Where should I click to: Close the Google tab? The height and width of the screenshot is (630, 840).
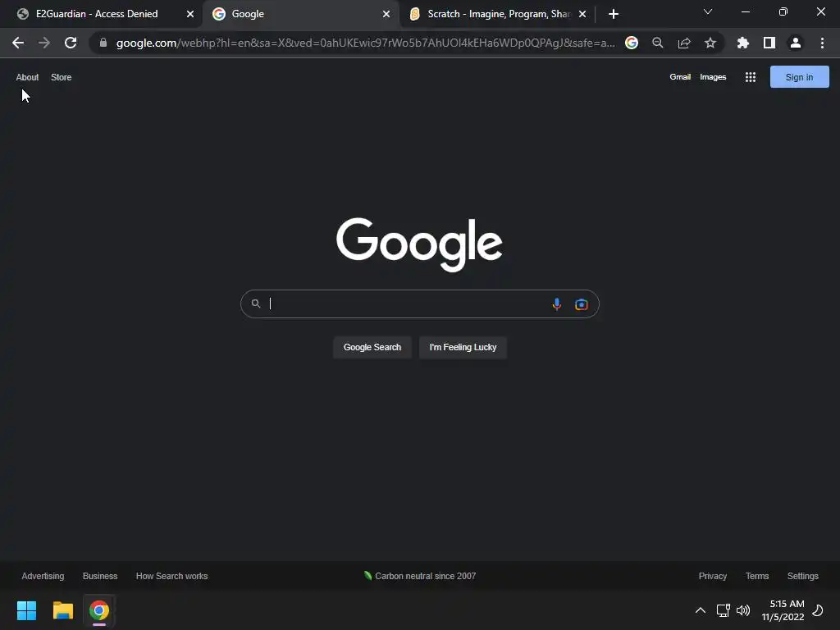pyautogui.click(x=386, y=14)
